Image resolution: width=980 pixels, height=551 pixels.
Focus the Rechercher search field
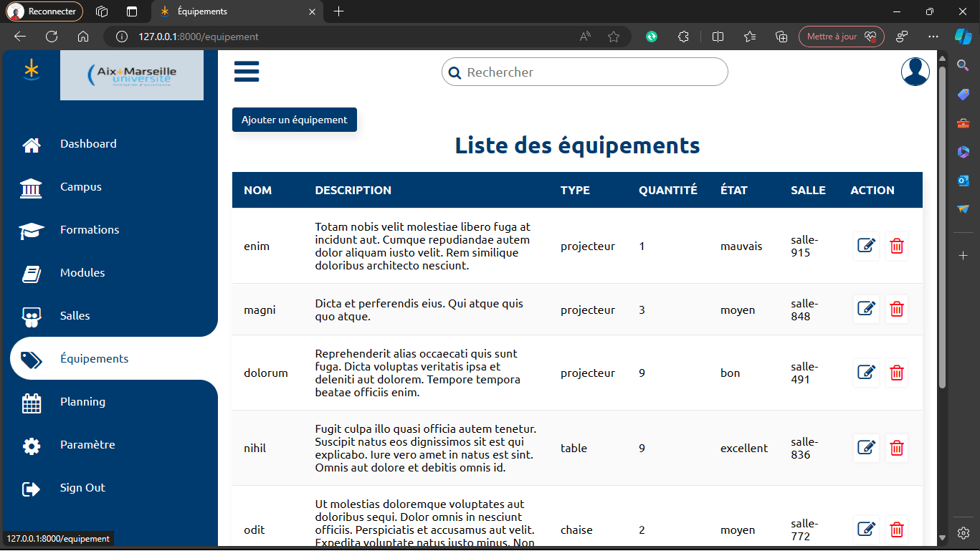coord(585,72)
